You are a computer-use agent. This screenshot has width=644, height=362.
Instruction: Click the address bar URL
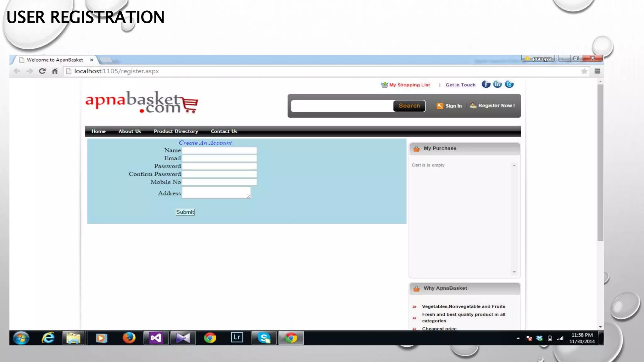tap(116, 71)
